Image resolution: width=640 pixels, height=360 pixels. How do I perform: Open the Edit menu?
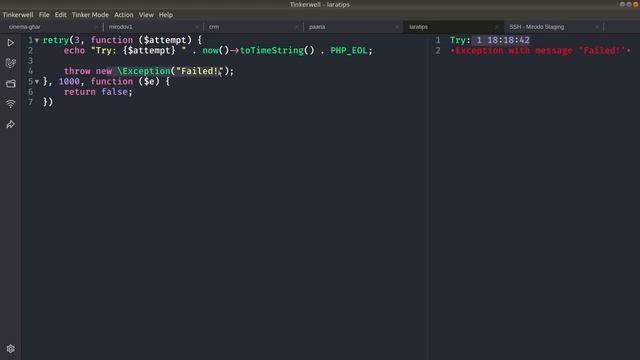pyautogui.click(x=60, y=15)
